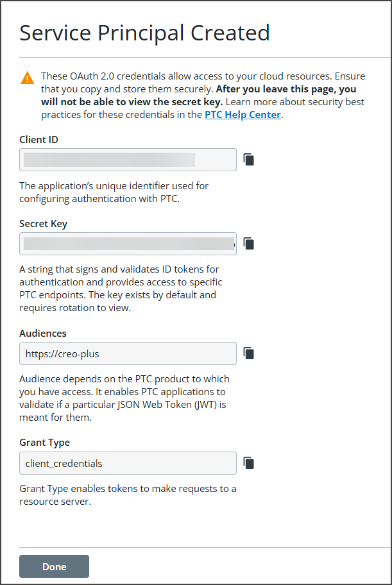
Task: Click the Client ID label
Action: tap(39, 140)
